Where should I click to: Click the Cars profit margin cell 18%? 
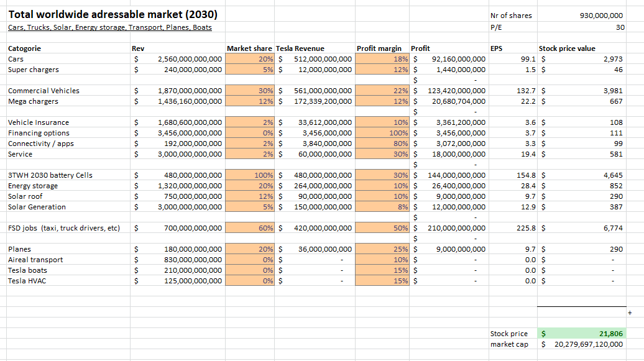[x=382, y=59]
